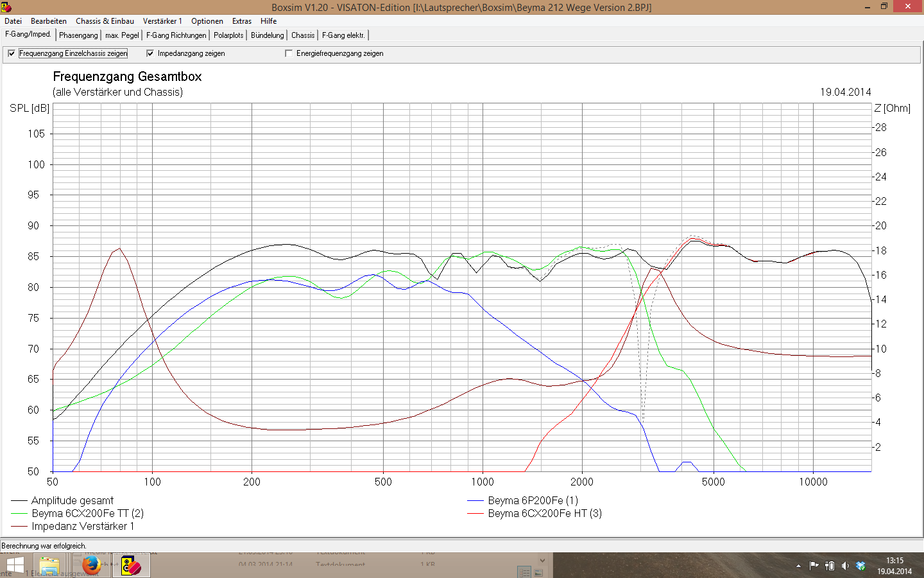Screen dimensions: 924x578
Task: Uncheck Frequenzgang Einzelchassis zeigen
Action: [12, 53]
